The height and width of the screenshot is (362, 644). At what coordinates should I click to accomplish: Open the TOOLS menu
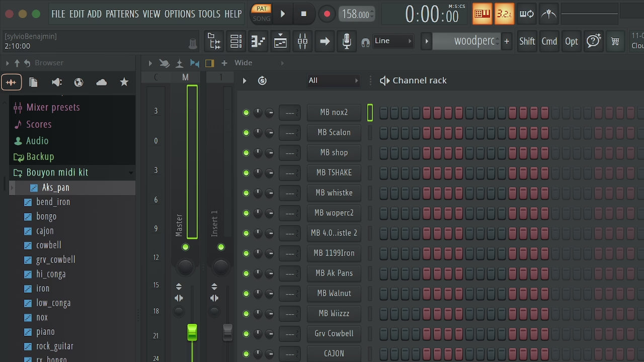click(209, 14)
